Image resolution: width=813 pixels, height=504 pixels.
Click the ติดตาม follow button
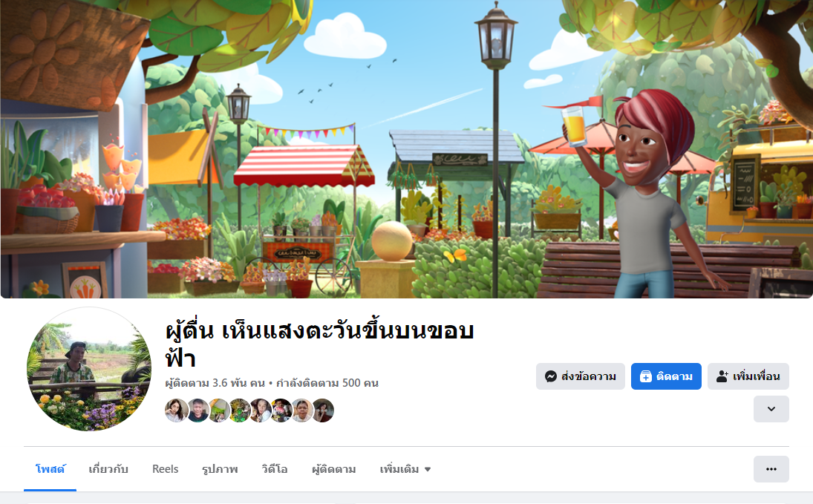(x=666, y=376)
